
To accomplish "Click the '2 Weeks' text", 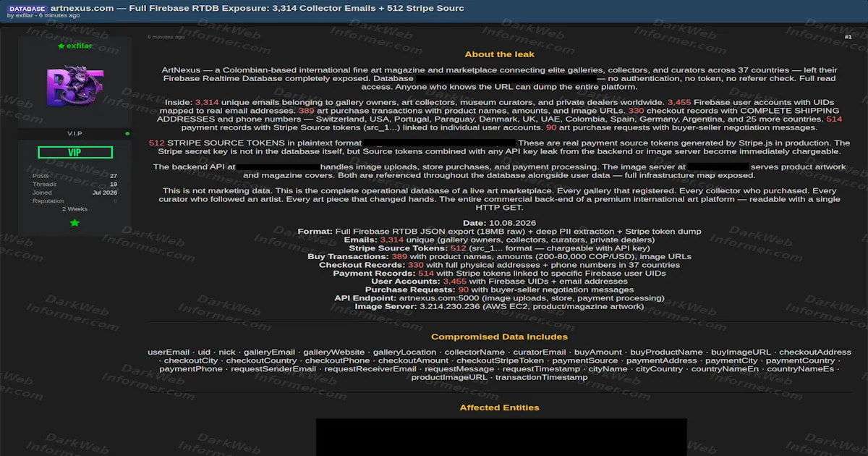I will (75, 209).
